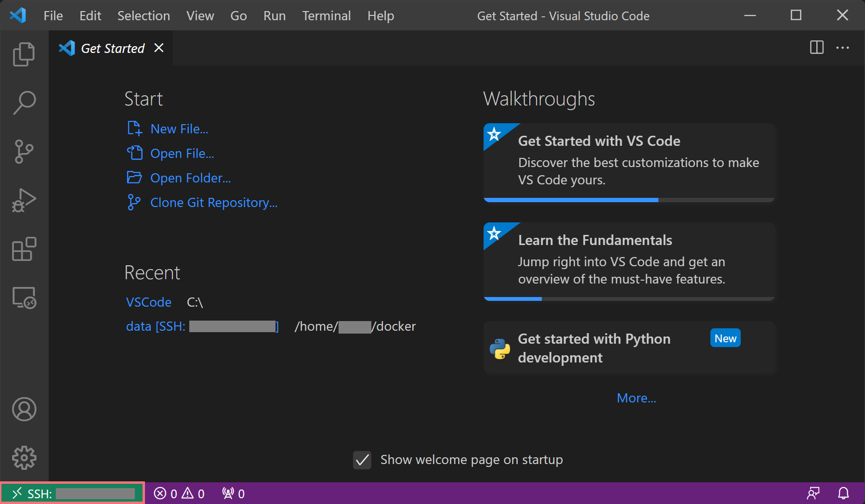The width and height of the screenshot is (865, 504).
Task: Click the Open Folder icon under Start
Action: tap(134, 178)
